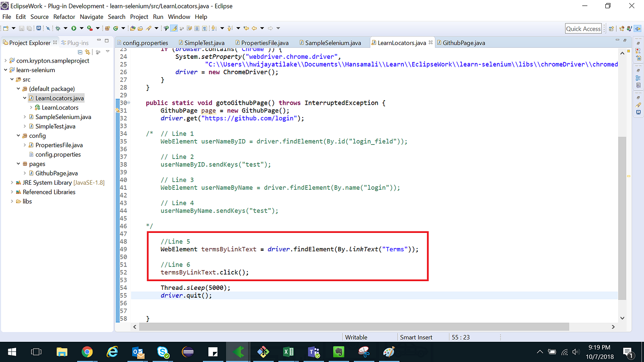
Task: Collapse the src folder node
Action: pos(11,79)
